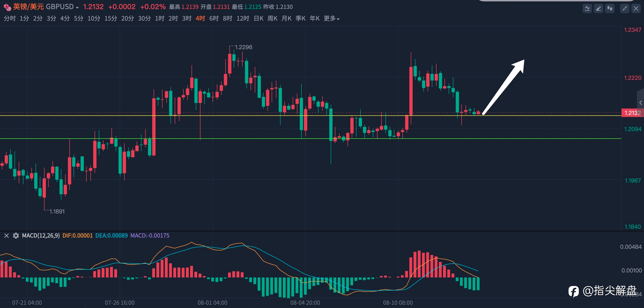Click the current price tag 1.2132 on axis
Viewport: 644px width, 308px height.
(x=633, y=113)
